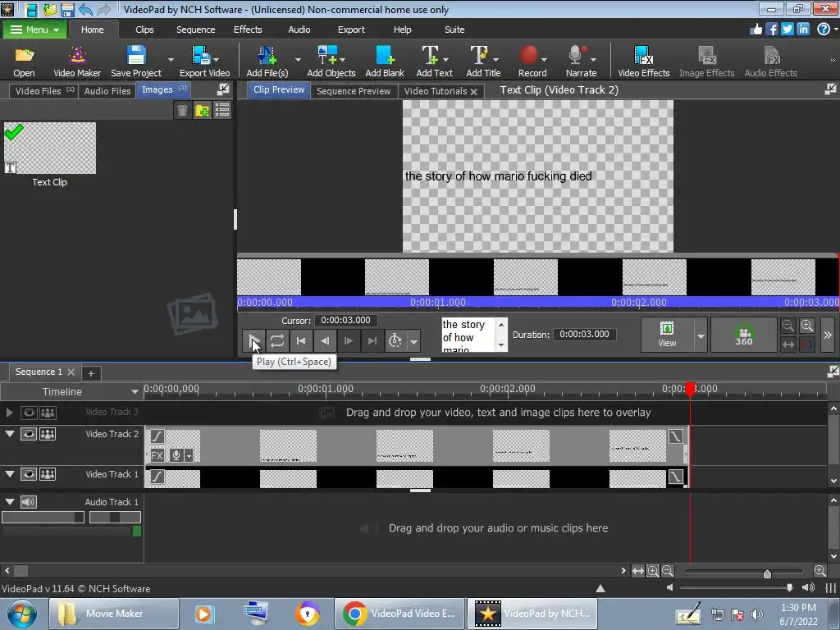
Task: Toggle Video Track 2 group lock icon
Action: [x=48, y=434]
